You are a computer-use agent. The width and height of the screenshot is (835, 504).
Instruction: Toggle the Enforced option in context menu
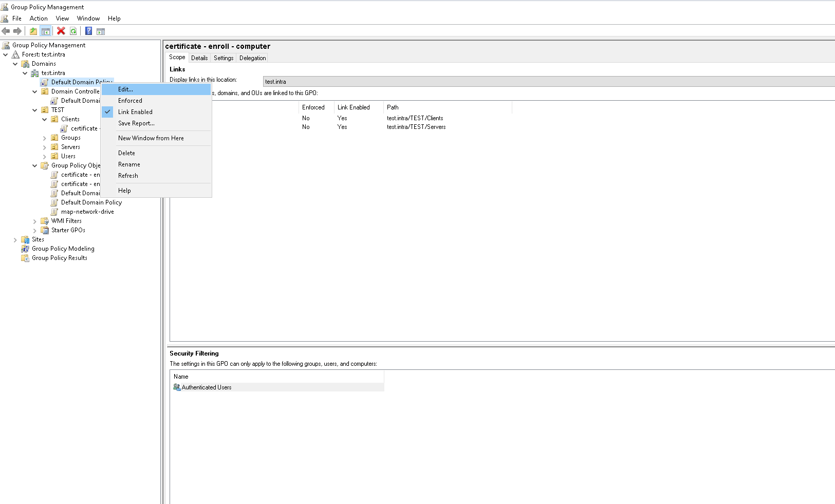(130, 101)
